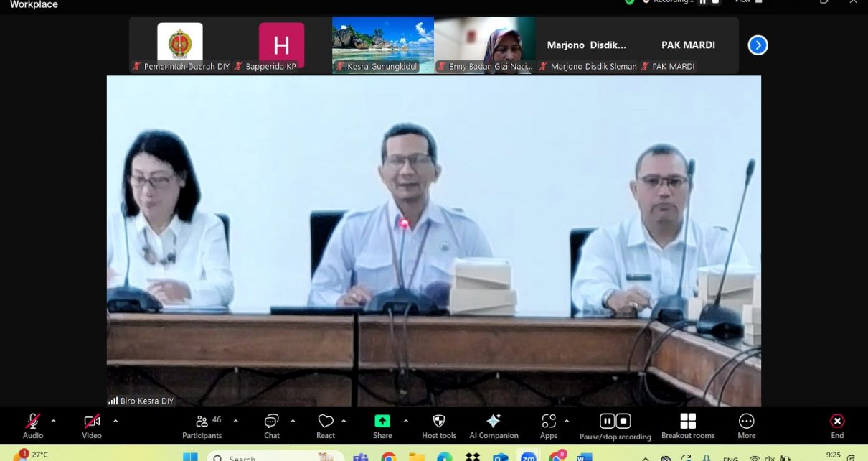Viewport: 868px width, 461px height.
Task: Select Bapperida KP participant thumbnail
Action: 281,45
